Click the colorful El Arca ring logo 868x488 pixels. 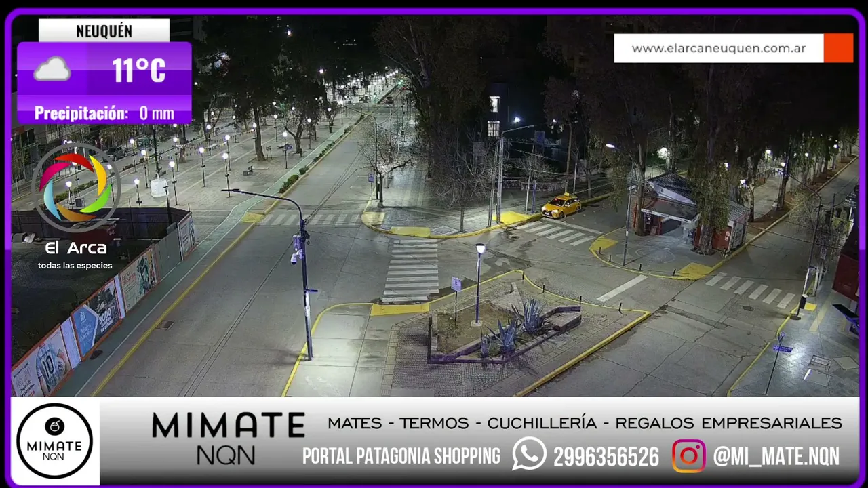point(76,188)
